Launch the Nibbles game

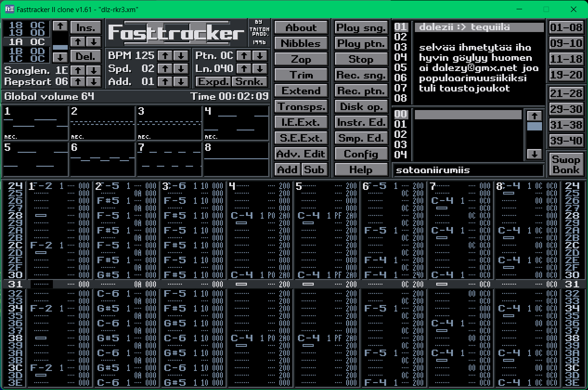click(x=301, y=43)
